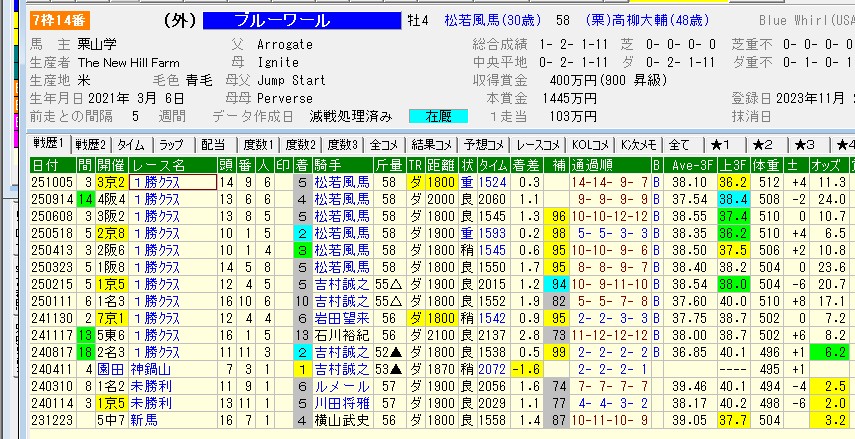Click the cyan 在厩 status box

(437, 117)
